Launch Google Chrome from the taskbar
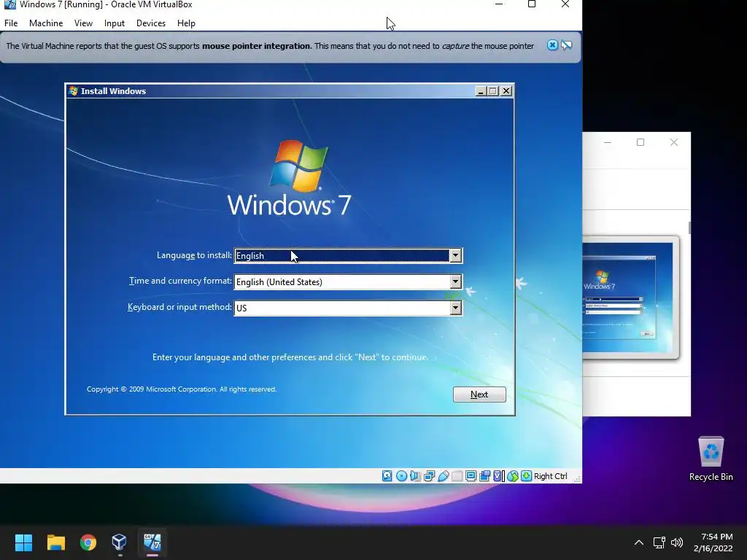This screenshot has width=747, height=560. click(x=88, y=542)
